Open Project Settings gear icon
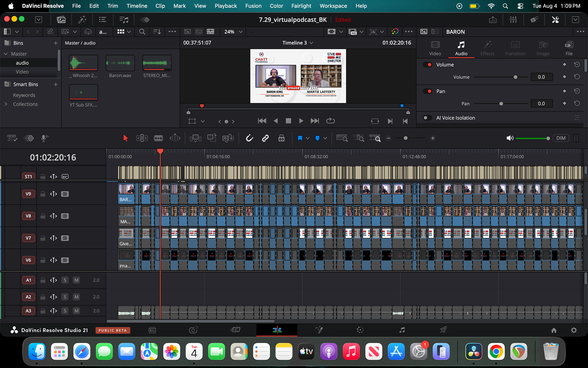Image resolution: width=588 pixels, height=368 pixels. [574, 330]
